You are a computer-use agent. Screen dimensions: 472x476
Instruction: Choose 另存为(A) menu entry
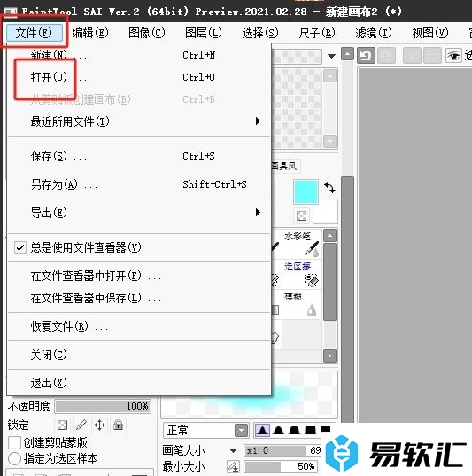(x=139, y=184)
